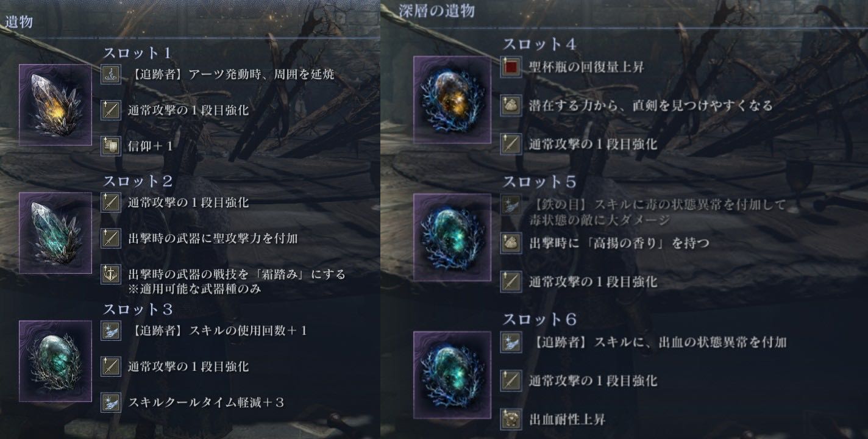Viewport: 868px width, 439px height.
Task: Select the blue coral relic in スロット６
Action: [452, 374]
